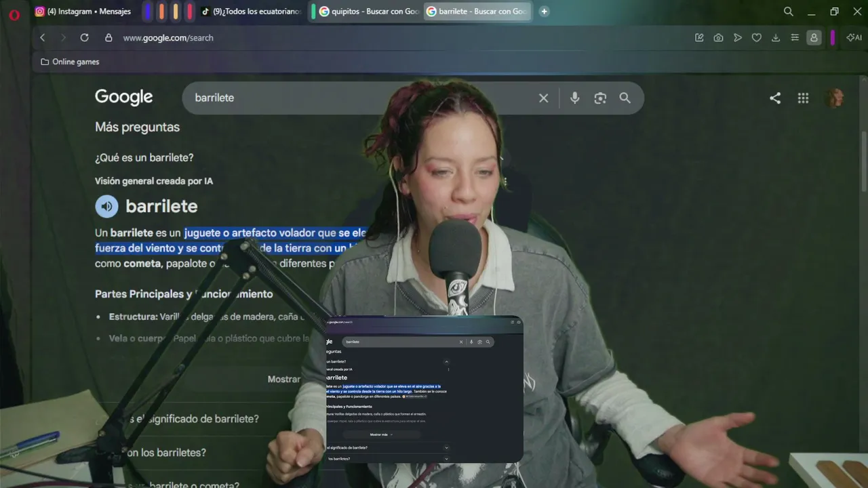Screen dimensions: 868x488
Task: Search by image with Google Lens icon
Action: [x=599, y=98]
